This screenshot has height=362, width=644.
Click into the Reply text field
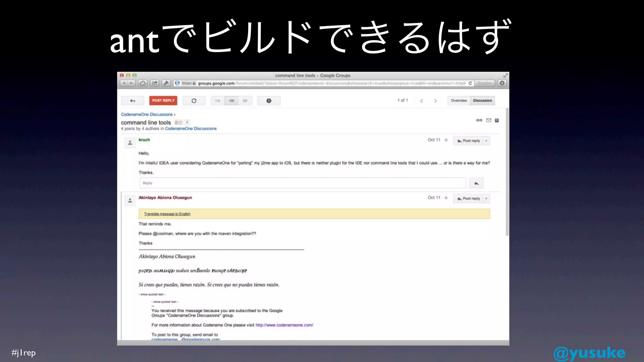pos(303,183)
